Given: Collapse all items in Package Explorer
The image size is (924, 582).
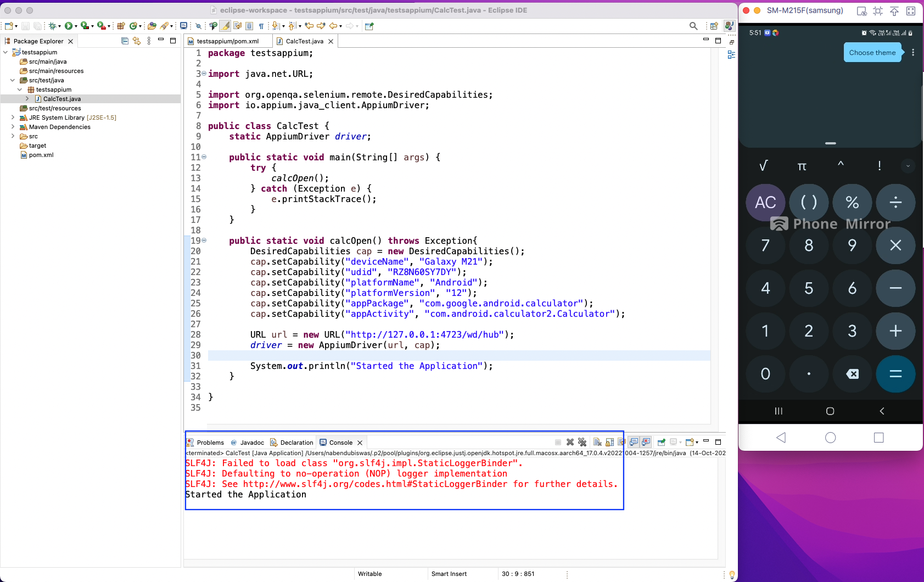Looking at the screenshot, I should pos(125,41).
